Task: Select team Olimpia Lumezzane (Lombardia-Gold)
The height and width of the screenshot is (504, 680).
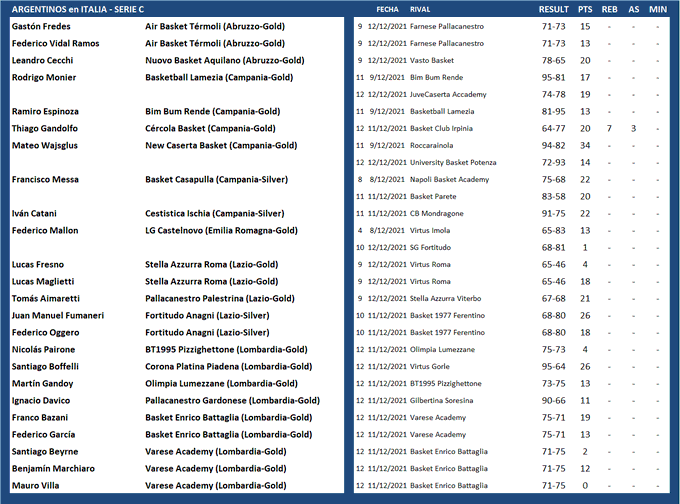Action: tap(221, 383)
